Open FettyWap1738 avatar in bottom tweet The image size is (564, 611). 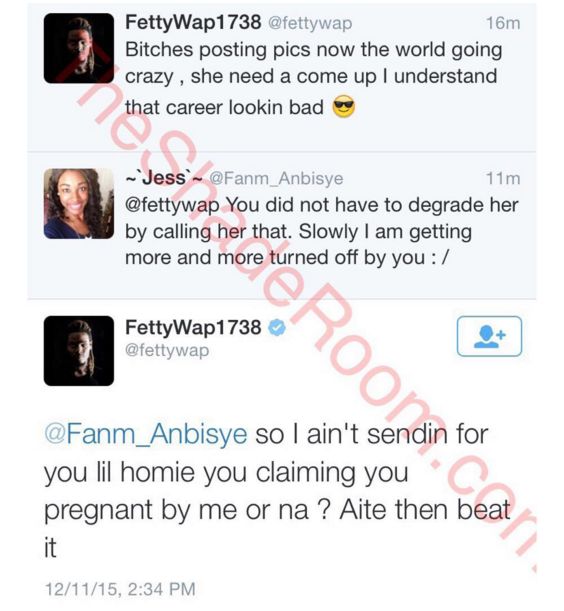pos(79,351)
